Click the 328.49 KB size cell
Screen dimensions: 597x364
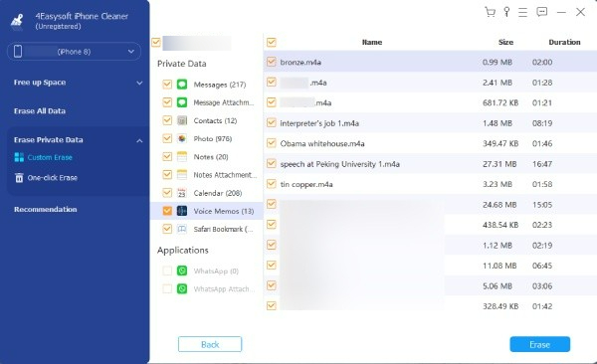click(500, 306)
